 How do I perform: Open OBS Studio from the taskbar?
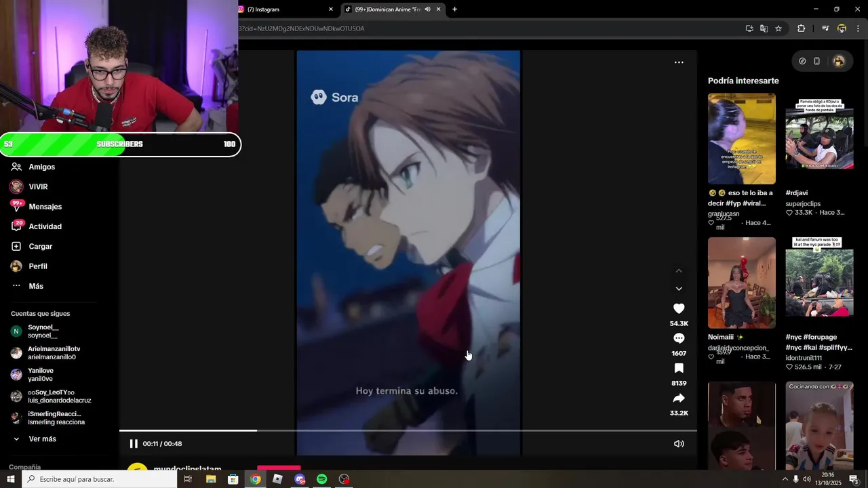coord(344,479)
